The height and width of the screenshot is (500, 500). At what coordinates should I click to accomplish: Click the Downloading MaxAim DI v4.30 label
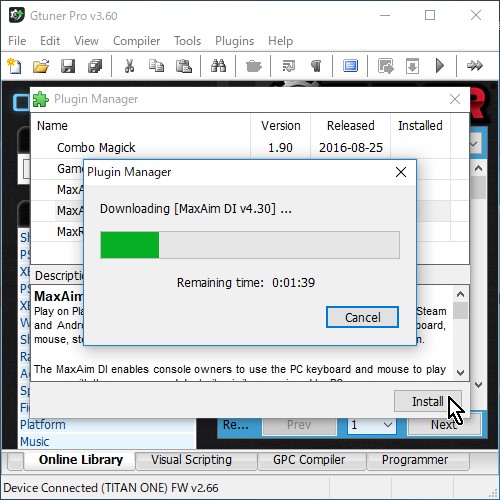(x=196, y=209)
